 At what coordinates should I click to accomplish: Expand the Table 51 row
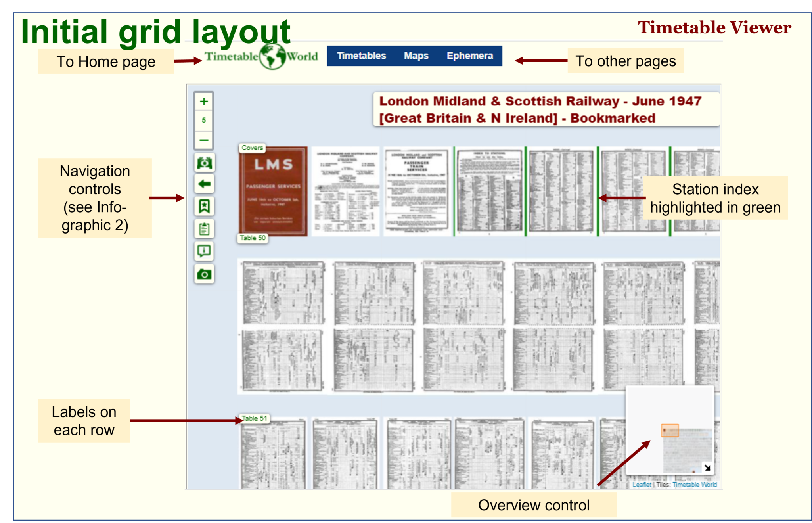tap(254, 418)
